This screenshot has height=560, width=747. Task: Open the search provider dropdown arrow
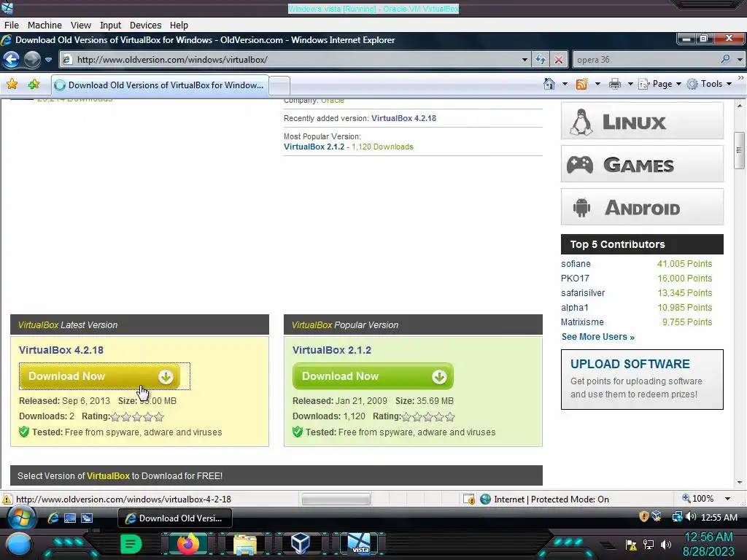point(740,60)
